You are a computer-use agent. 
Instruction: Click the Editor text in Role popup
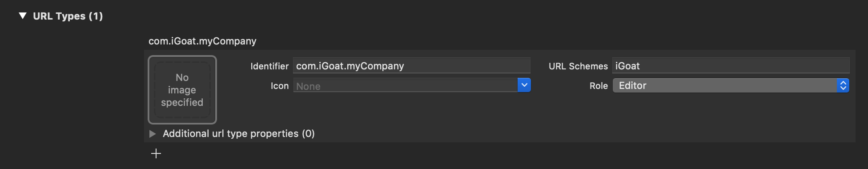click(633, 85)
